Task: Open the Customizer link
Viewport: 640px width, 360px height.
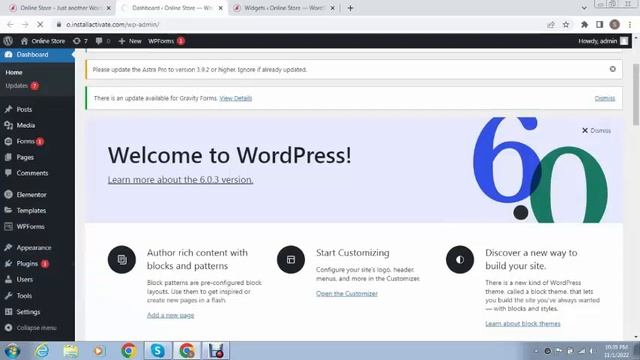Action: (347, 293)
